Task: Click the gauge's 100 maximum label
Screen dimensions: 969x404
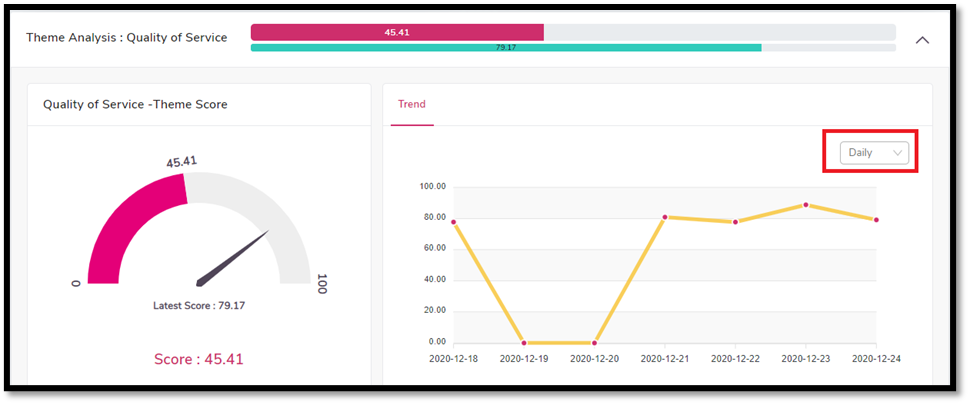Action: coord(321,284)
